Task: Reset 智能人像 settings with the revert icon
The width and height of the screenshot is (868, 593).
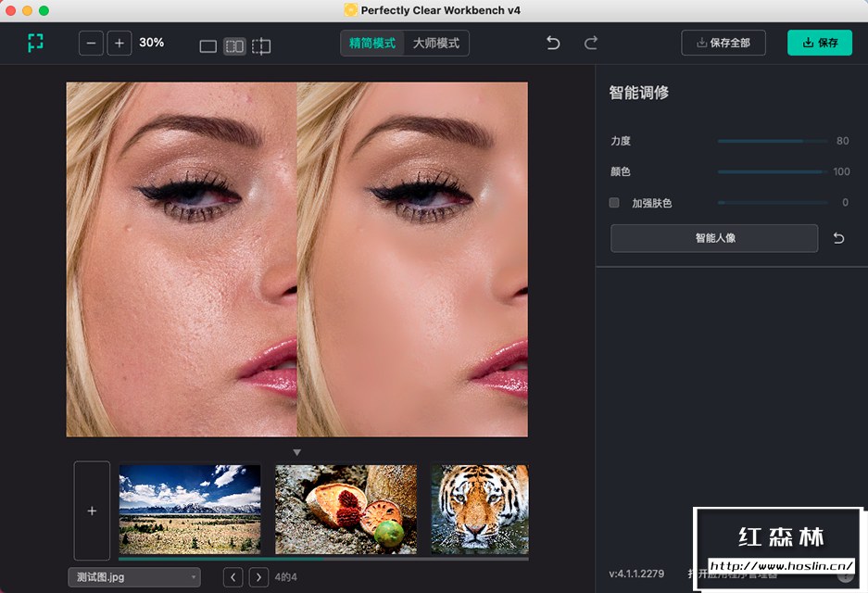Action: point(838,238)
